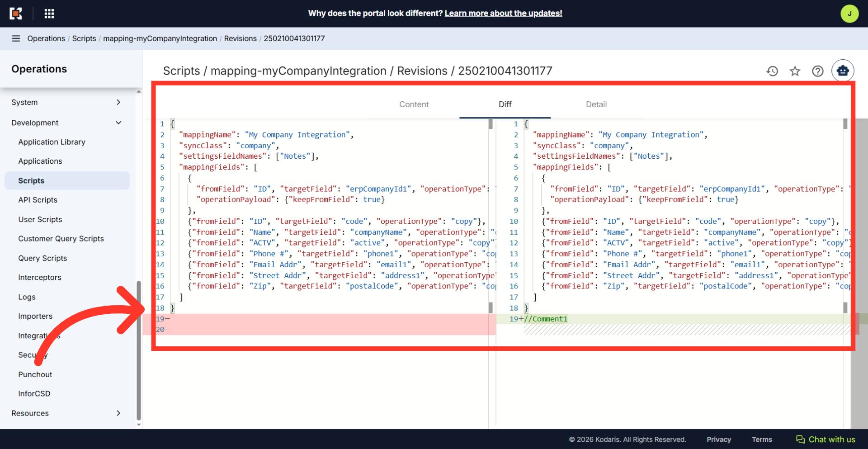This screenshot has height=449, width=868.
Task: Click sidebar scroll up arrow
Action: coord(139,92)
